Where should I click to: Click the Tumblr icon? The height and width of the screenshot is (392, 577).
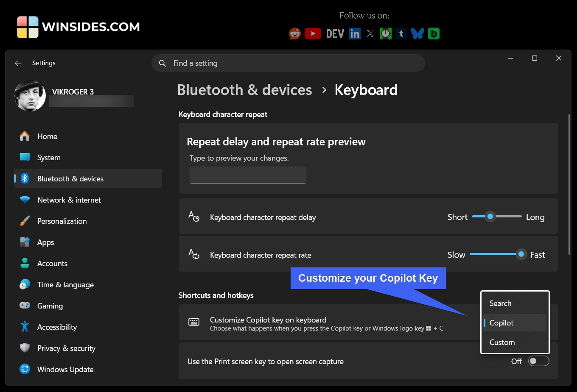pos(401,33)
